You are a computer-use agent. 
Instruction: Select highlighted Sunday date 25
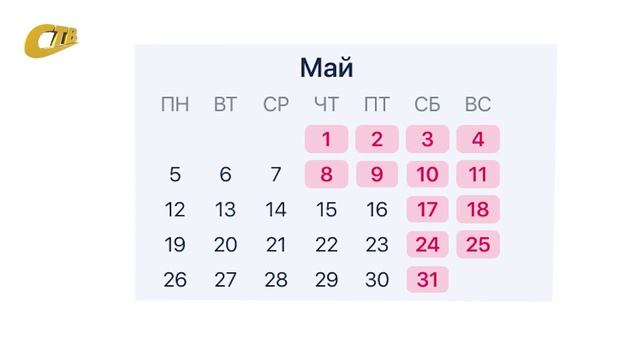tap(478, 244)
